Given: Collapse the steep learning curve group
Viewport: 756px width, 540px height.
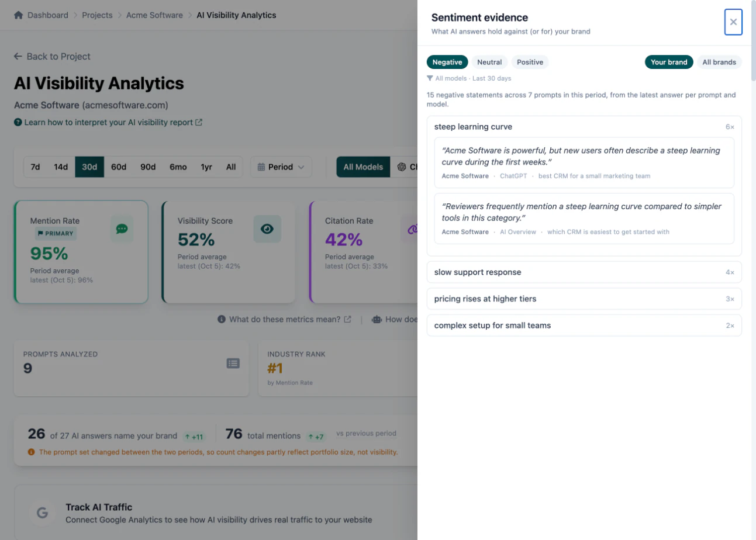Looking at the screenshot, I should tap(584, 127).
